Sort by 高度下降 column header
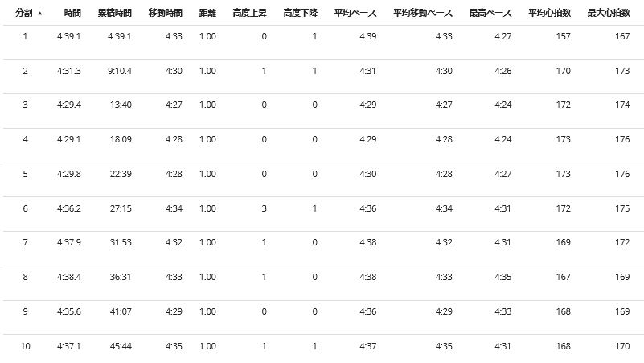This screenshot has width=644, height=363. click(300, 13)
